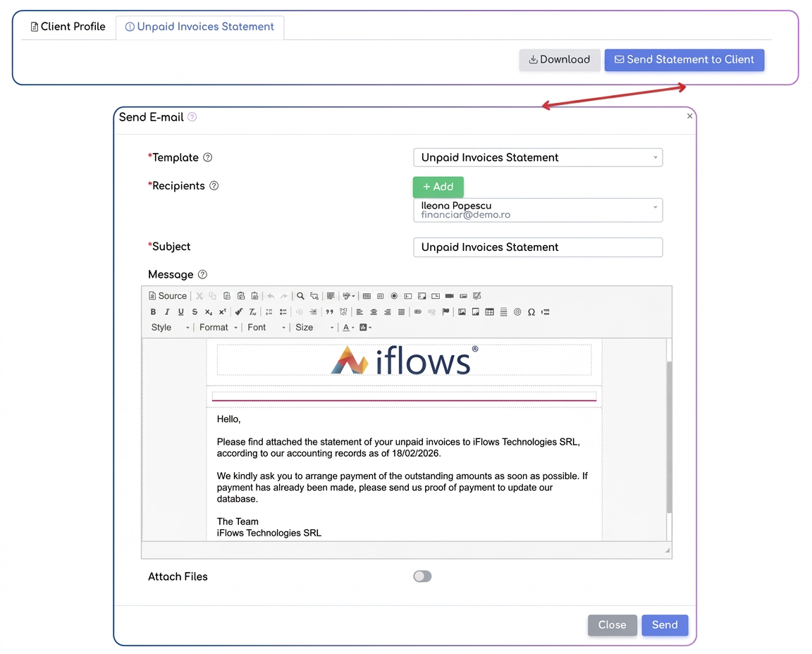The image size is (812, 654).
Task: Expand the Ileona Popescu recipient dropdown
Action: (538, 210)
